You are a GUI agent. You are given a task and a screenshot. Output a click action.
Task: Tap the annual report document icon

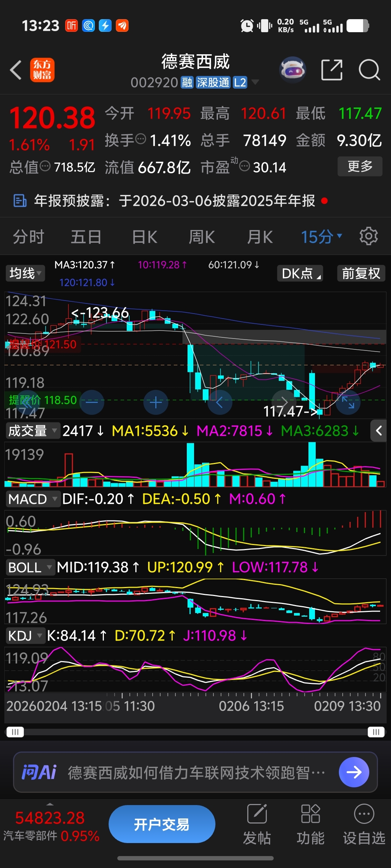pyautogui.click(x=20, y=200)
